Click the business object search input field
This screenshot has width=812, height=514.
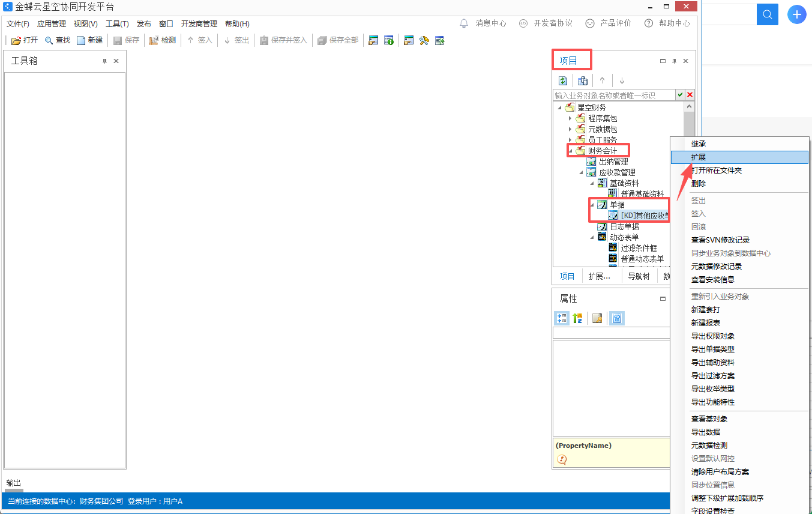point(613,95)
